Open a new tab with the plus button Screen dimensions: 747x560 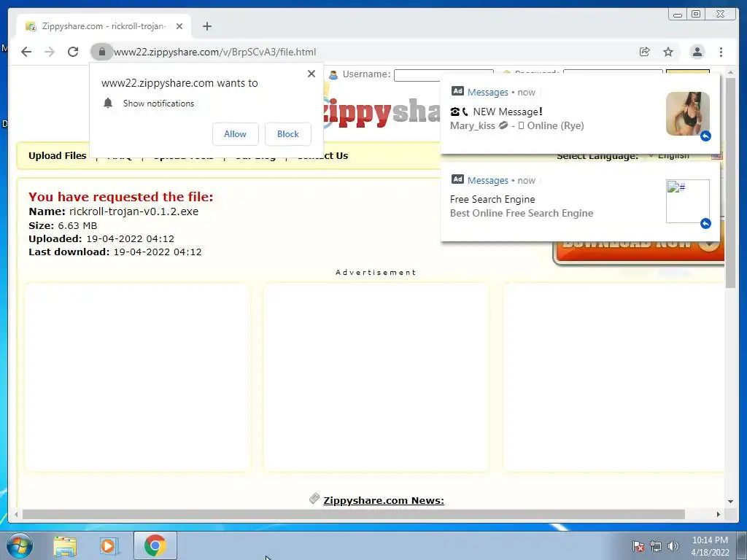[x=206, y=26]
